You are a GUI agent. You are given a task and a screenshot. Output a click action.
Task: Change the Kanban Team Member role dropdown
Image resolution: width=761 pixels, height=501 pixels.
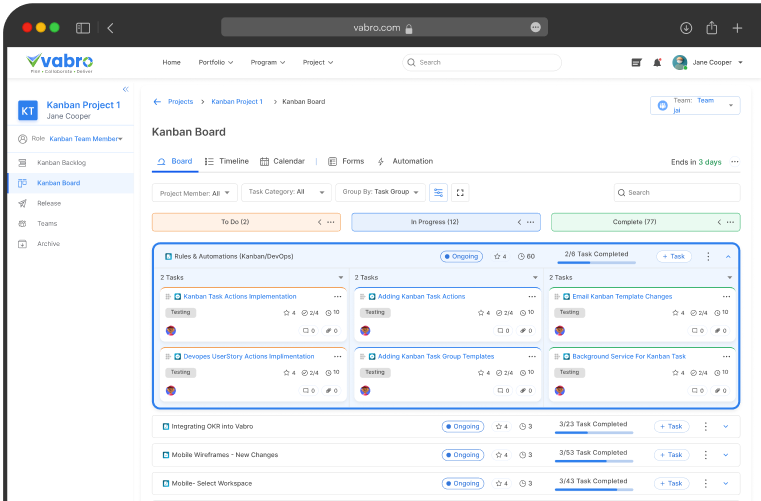pyautogui.click(x=86, y=139)
